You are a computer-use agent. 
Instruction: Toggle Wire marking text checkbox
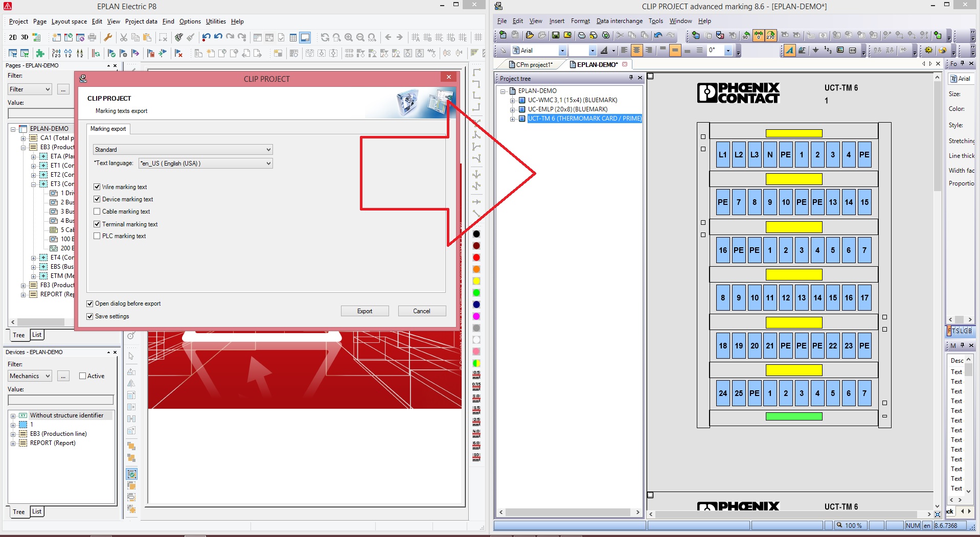(x=97, y=187)
